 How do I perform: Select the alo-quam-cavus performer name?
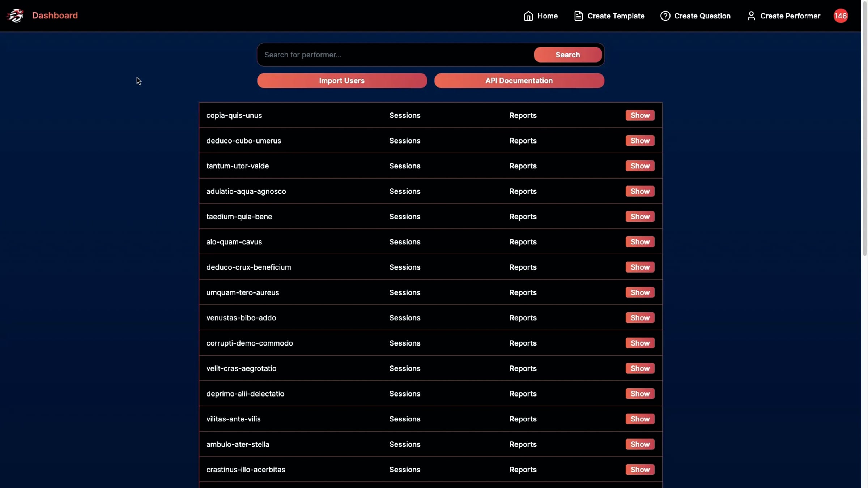(234, 242)
